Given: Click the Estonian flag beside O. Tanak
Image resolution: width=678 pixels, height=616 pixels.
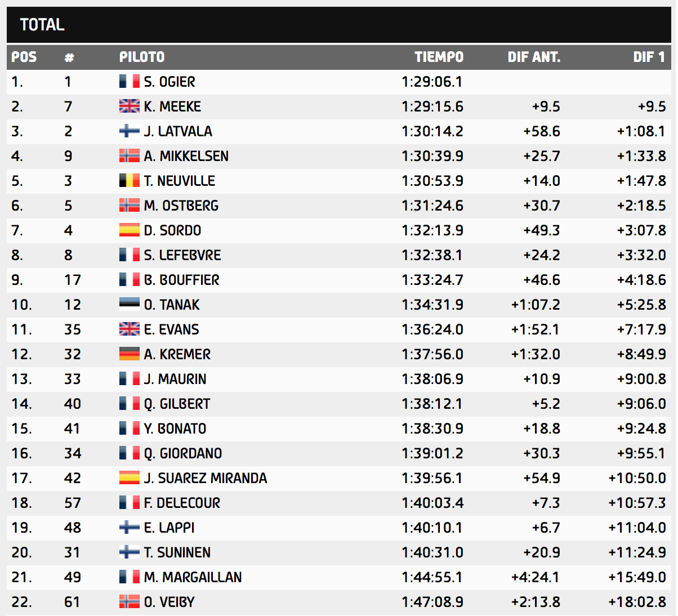Looking at the screenshot, I should click(x=129, y=305).
